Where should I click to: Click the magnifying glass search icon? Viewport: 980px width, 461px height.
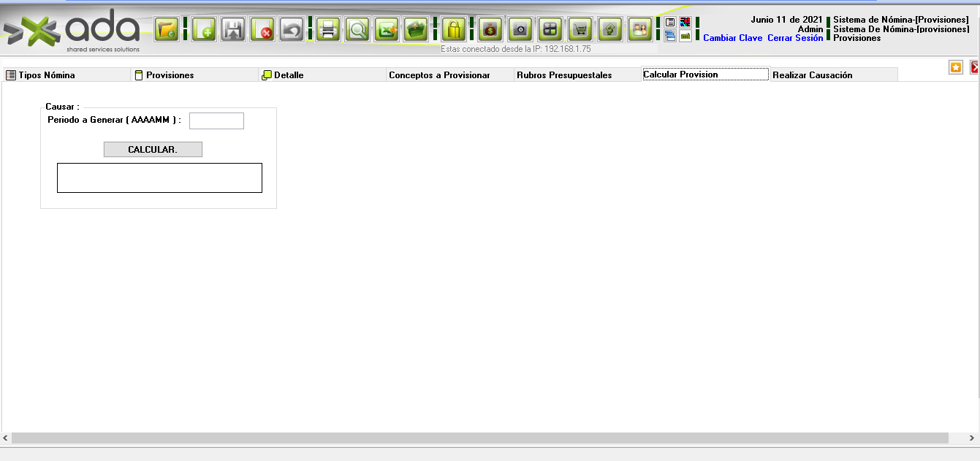357,30
